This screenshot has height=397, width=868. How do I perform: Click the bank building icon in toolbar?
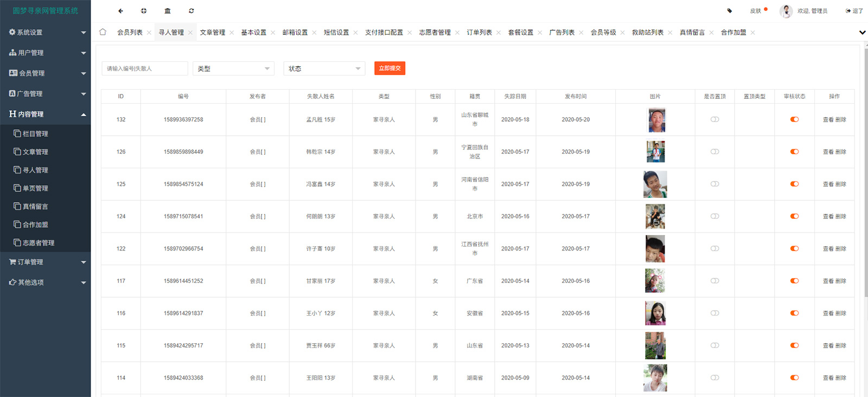point(168,11)
